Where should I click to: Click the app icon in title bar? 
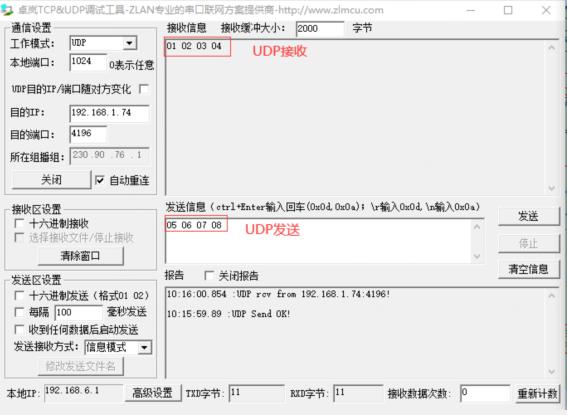[x=7, y=10]
